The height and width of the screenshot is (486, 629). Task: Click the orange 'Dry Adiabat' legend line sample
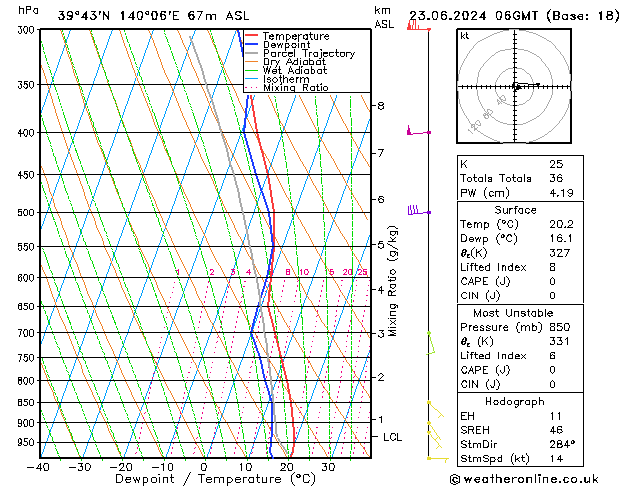pos(251,62)
